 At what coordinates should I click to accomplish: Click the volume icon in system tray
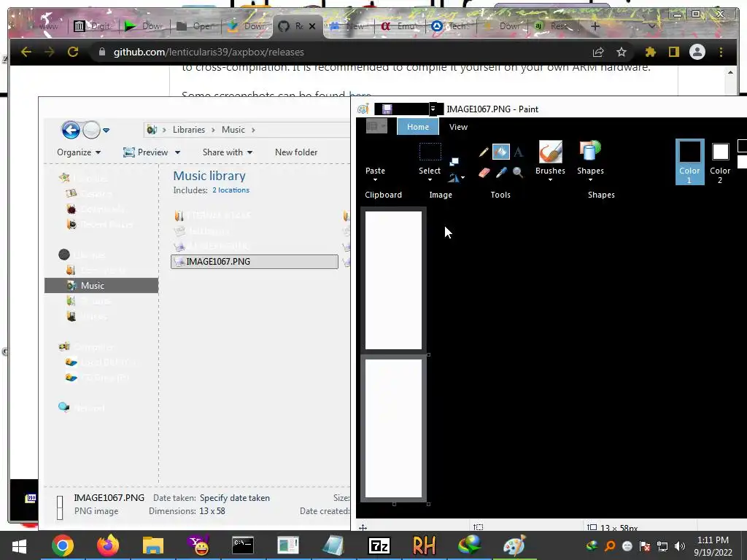[x=680, y=545]
